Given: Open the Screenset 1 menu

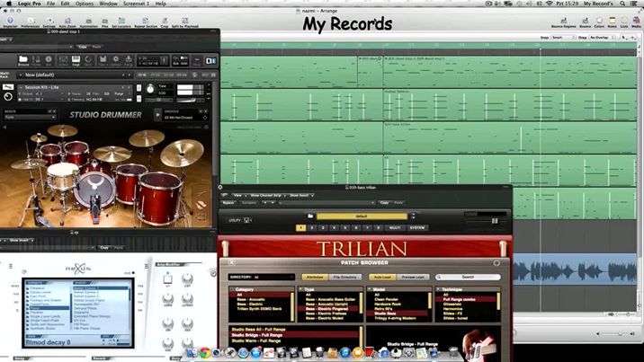Looking at the screenshot, I should pyautogui.click(x=137, y=4).
